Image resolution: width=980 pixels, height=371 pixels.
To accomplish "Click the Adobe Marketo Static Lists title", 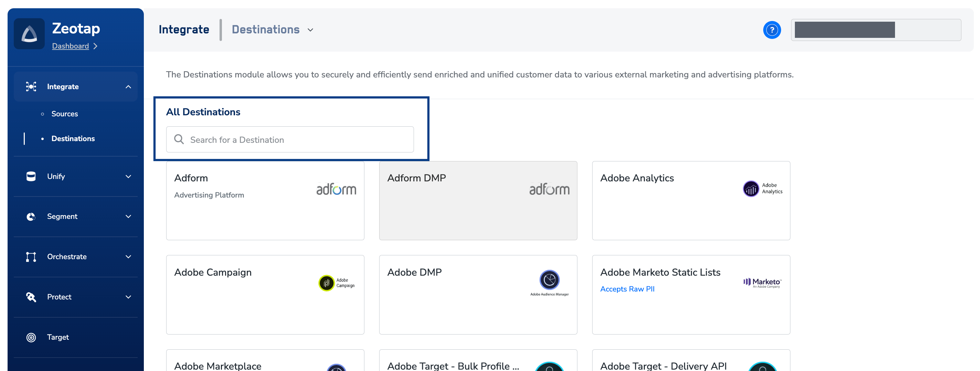I will 660,273.
